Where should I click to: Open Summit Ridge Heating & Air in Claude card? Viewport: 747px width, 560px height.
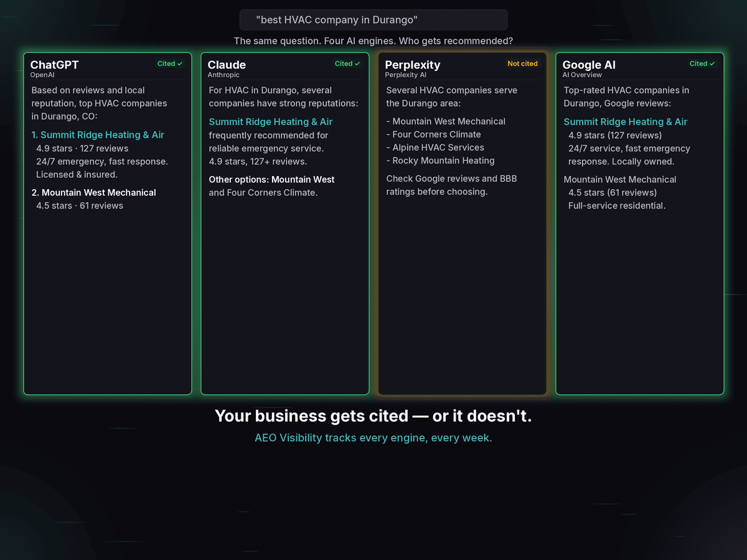(x=271, y=122)
